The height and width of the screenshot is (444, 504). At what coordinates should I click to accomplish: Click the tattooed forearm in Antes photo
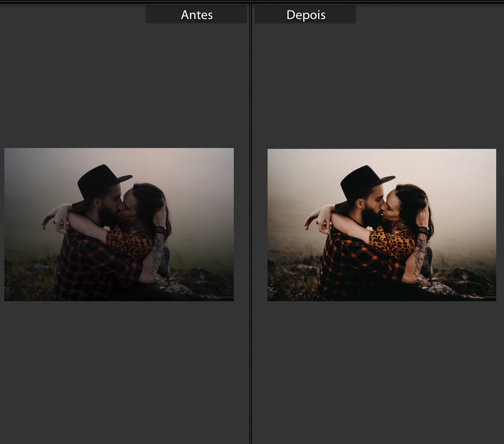[156, 255]
